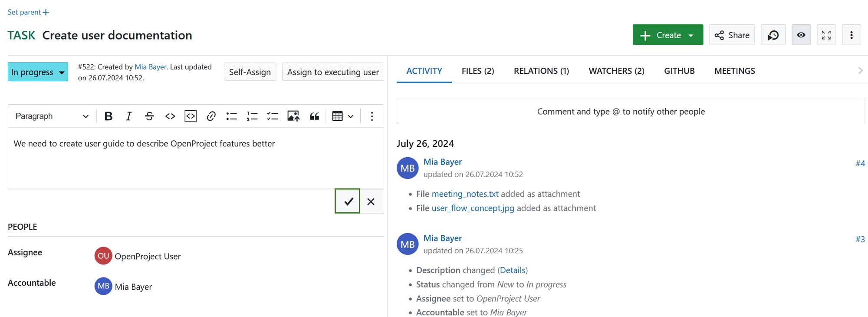The height and width of the screenshot is (317, 868).
Task: Save the description with the checkmark button
Action: [x=347, y=201]
